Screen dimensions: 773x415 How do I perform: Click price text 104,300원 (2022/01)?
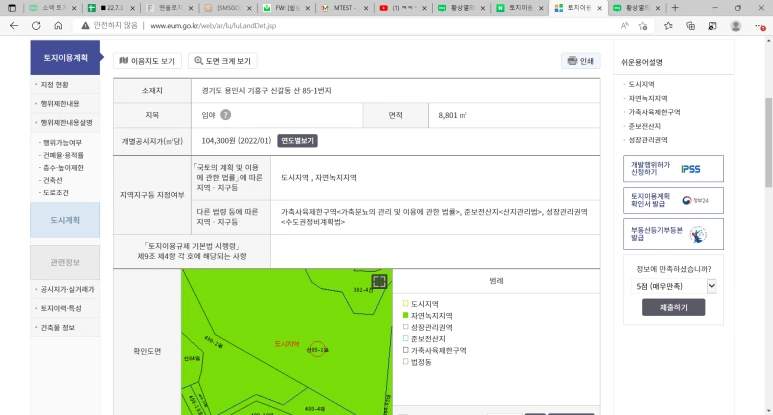[236, 140]
